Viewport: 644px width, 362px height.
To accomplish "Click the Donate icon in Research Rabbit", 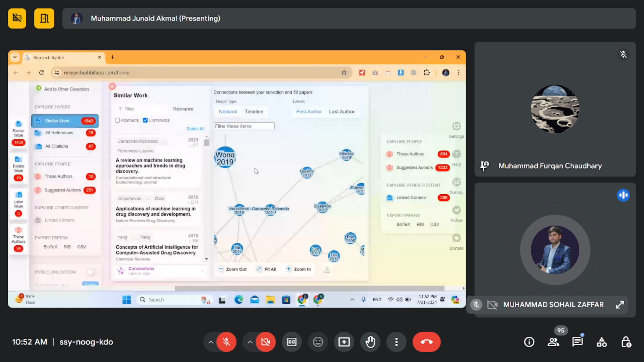I will tap(457, 238).
